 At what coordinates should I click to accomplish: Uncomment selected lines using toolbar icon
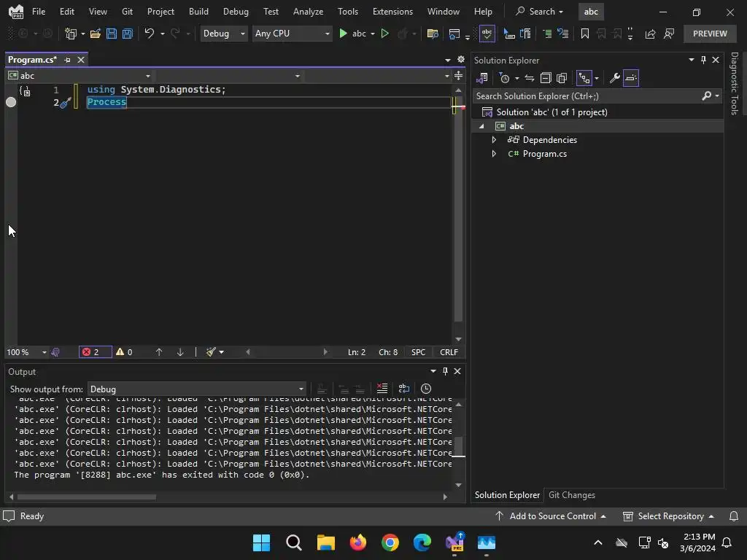[x=563, y=34]
